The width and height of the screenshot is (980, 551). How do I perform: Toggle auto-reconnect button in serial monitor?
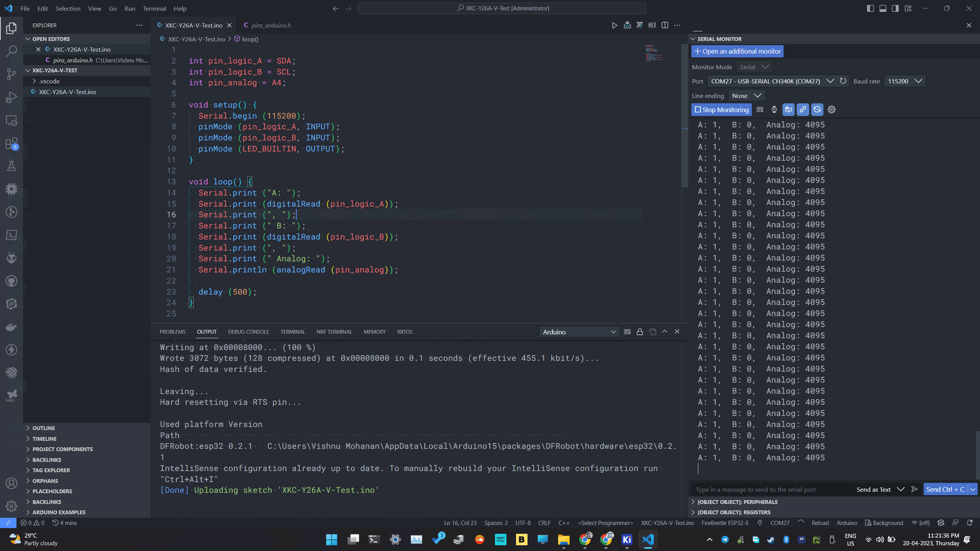(817, 110)
